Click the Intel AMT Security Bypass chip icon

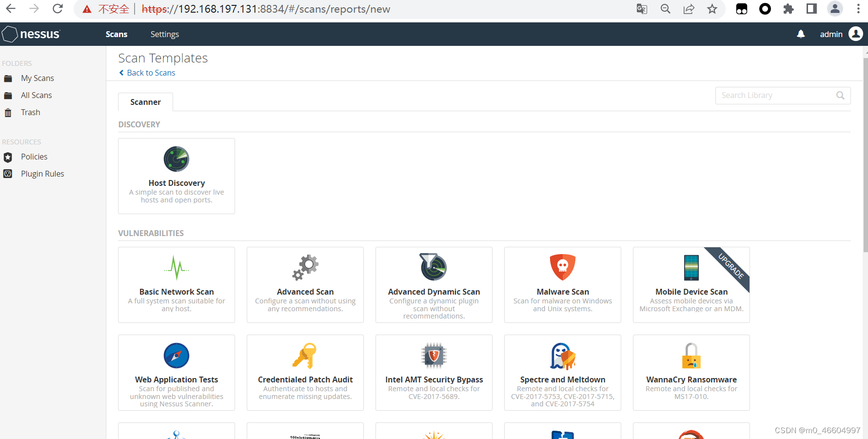click(x=434, y=355)
